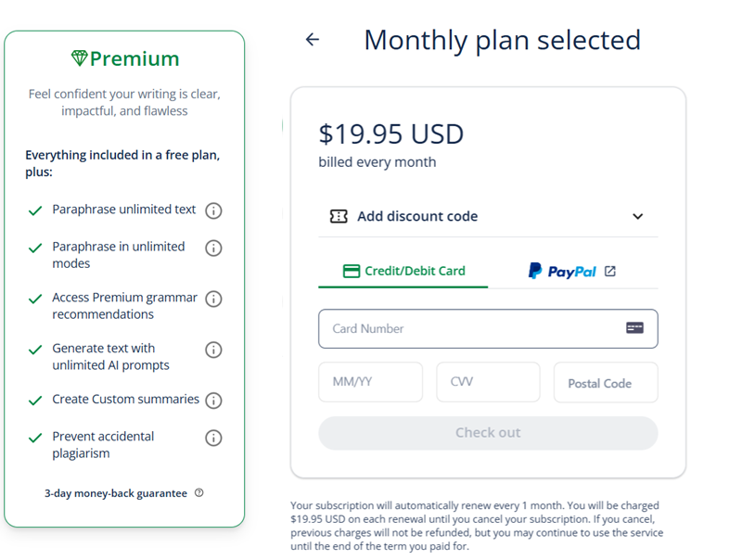742x560 pixels.
Task: View info about Create Custom summaries
Action: [213, 401]
